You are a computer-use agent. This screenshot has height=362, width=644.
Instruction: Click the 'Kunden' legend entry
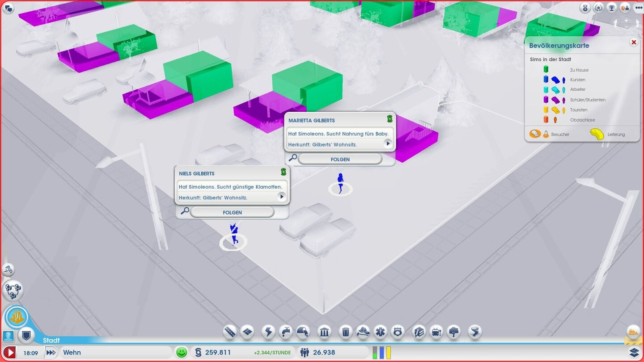click(578, 80)
